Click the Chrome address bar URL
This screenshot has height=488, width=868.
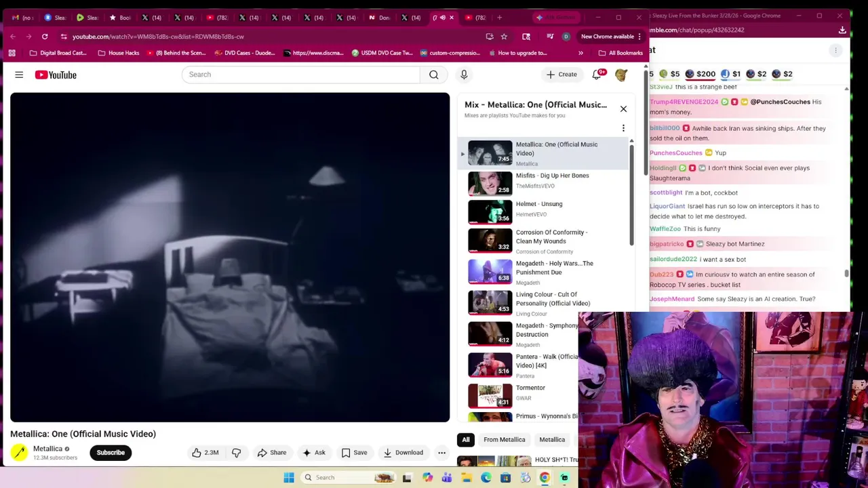(158, 37)
